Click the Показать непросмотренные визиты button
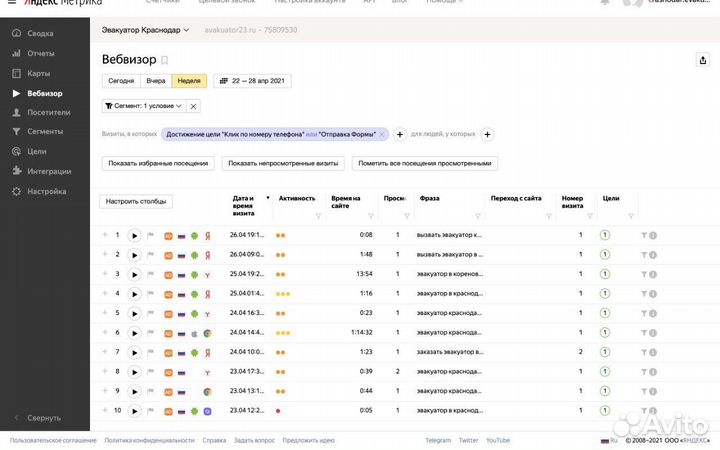The width and height of the screenshot is (720, 450). click(x=283, y=163)
